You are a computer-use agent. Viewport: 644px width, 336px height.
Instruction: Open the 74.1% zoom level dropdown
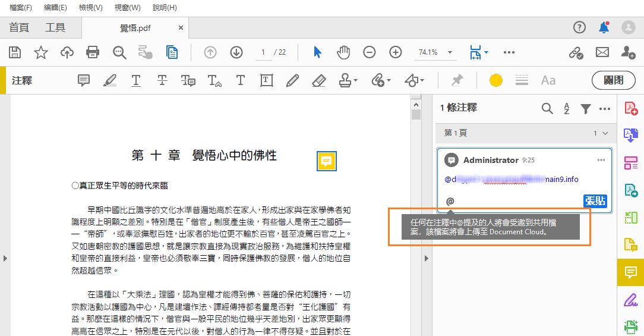tap(435, 52)
